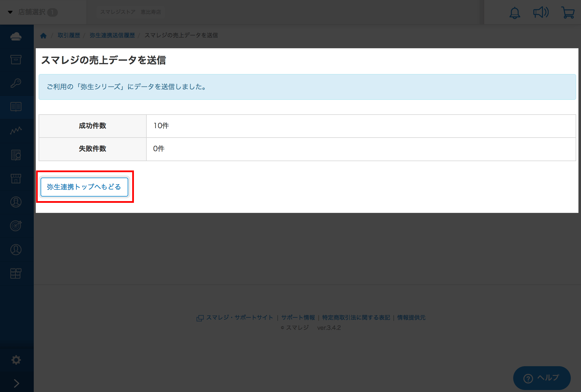Click the 0件 failure count value

tap(159, 149)
